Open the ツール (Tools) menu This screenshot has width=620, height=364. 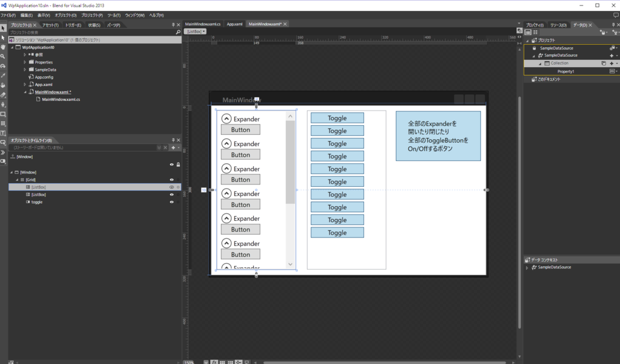pyautogui.click(x=114, y=15)
